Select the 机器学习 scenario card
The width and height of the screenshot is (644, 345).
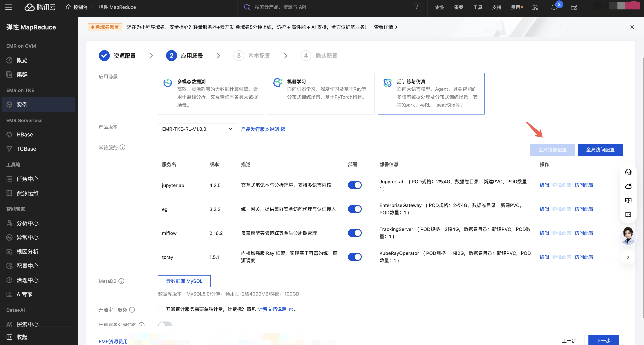click(321, 94)
